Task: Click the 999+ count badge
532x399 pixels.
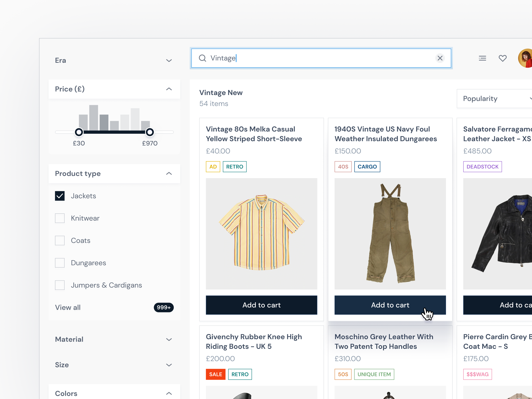Action: [164, 307]
